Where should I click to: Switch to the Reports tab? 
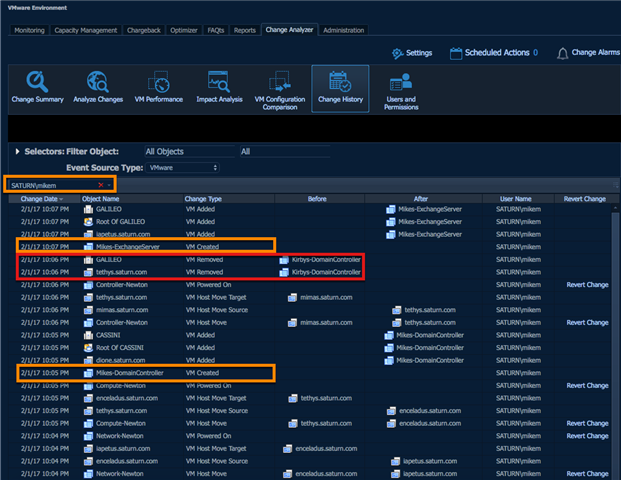[245, 30]
